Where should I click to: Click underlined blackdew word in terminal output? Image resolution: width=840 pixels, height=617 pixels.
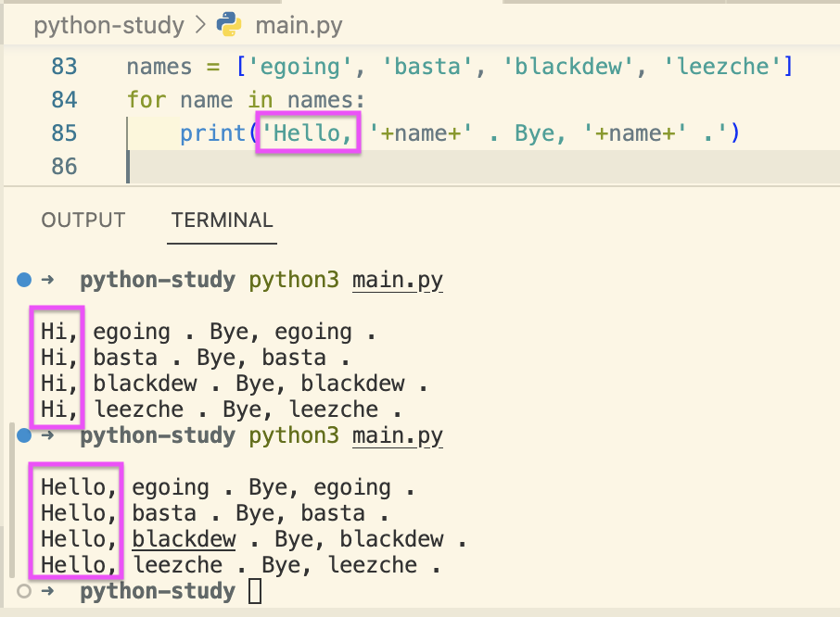(x=184, y=539)
